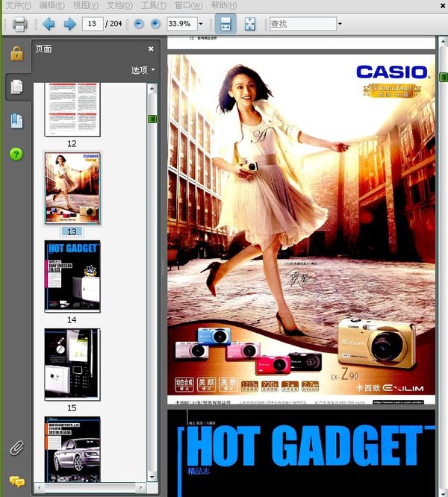This screenshot has width=448, height=497.
Task: Click the thumbnail panel scroll left arrow
Action: pos(40,487)
